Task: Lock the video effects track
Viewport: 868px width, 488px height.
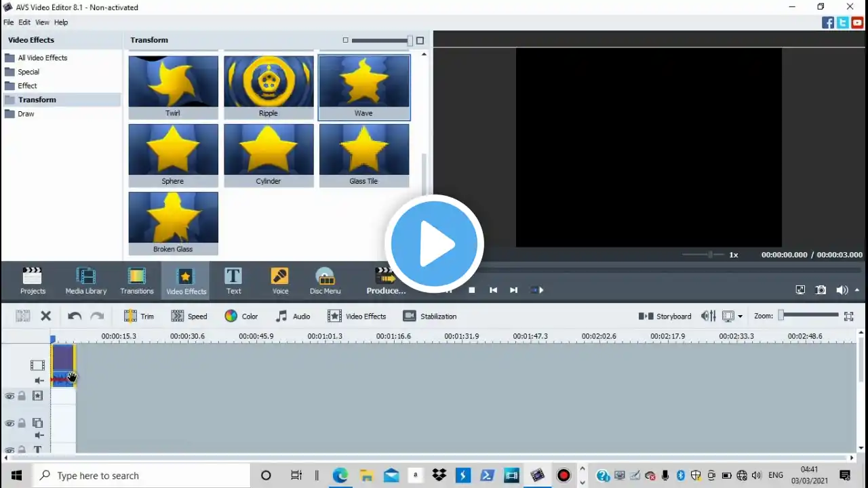Action: point(22,396)
